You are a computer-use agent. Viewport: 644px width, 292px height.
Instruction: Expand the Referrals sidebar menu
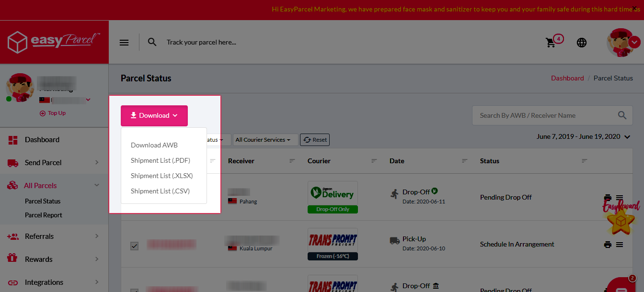pos(54,236)
